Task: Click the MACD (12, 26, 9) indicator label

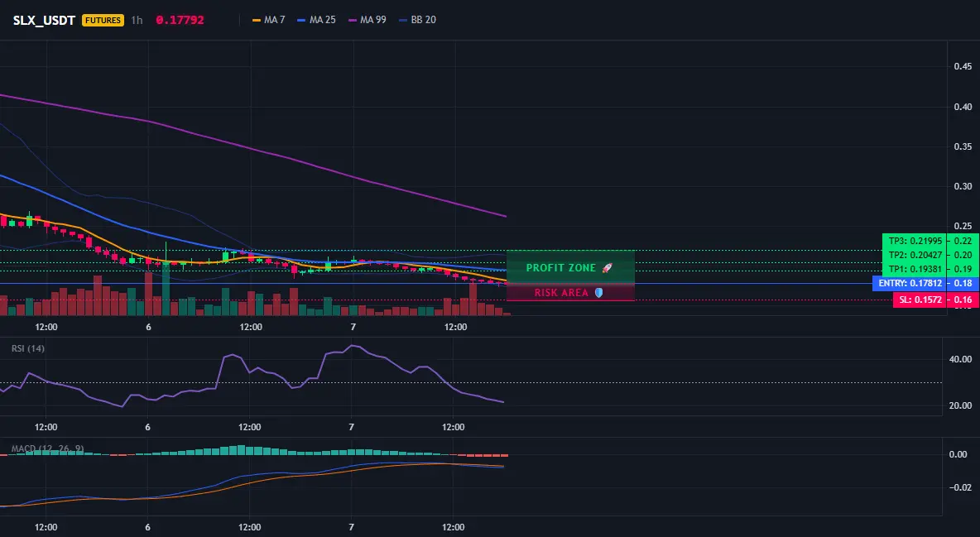Action: click(47, 448)
